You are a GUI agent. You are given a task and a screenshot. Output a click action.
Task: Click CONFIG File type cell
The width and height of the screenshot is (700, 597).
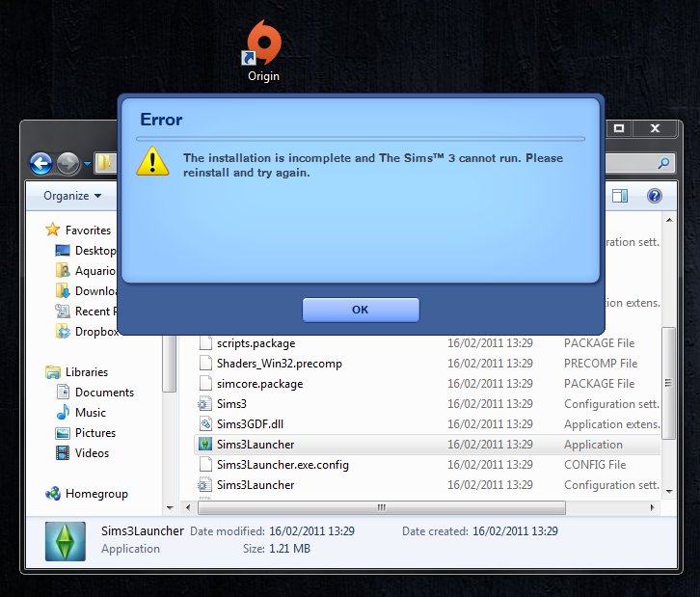tap(595, 465)
